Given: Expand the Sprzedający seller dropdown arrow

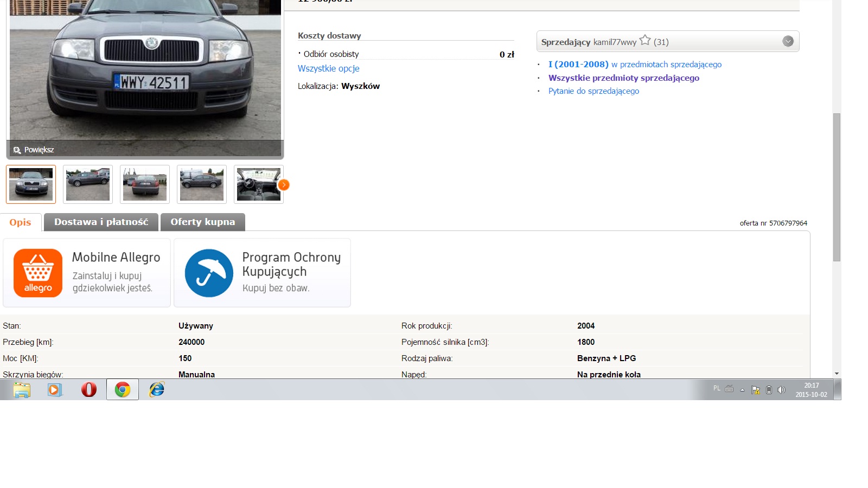Looking at the screenshot, I should coord(788,41).
